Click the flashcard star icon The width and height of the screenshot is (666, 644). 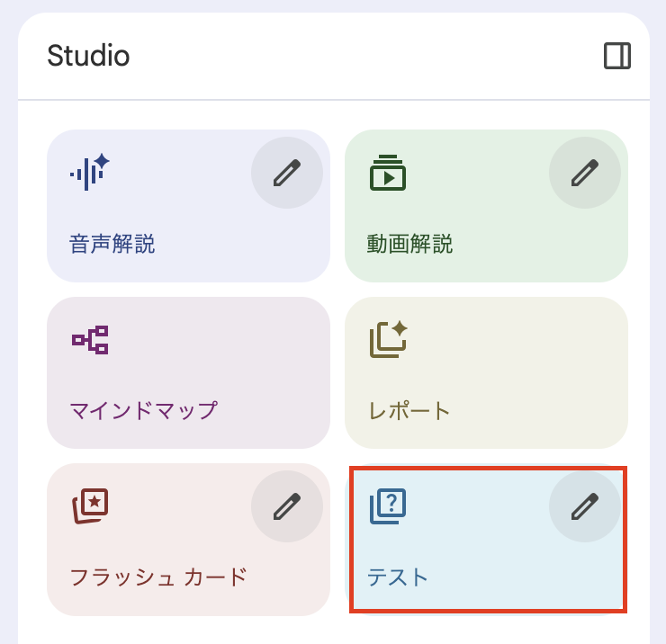pyautogui.click(x=90, y=506)
